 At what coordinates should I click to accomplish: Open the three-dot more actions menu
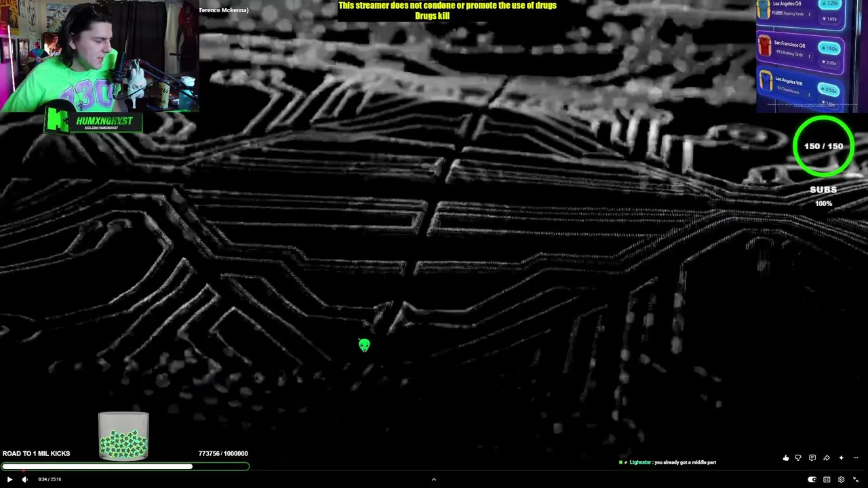(x=856, y=458)
